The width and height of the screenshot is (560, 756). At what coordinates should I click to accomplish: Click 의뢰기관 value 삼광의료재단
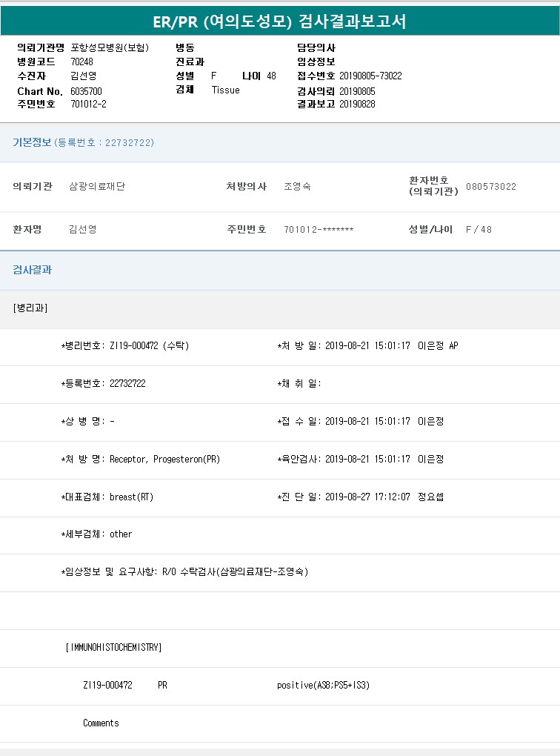coord(97,187)
